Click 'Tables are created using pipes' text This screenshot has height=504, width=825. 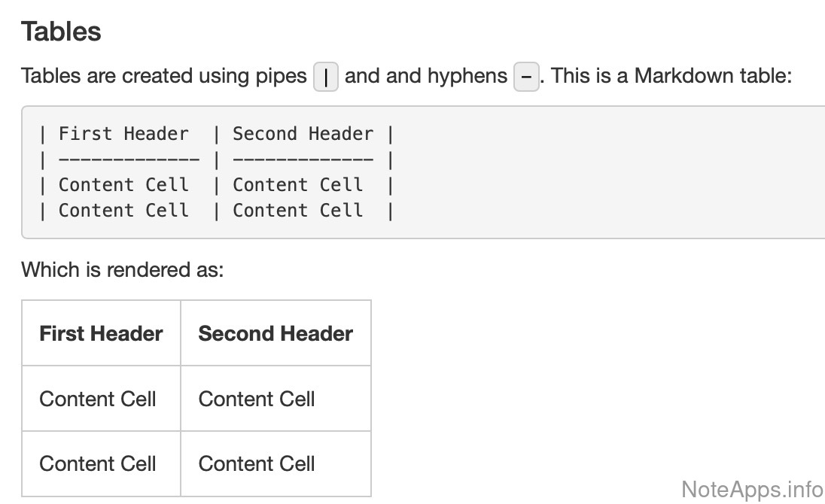click(164, 76)
